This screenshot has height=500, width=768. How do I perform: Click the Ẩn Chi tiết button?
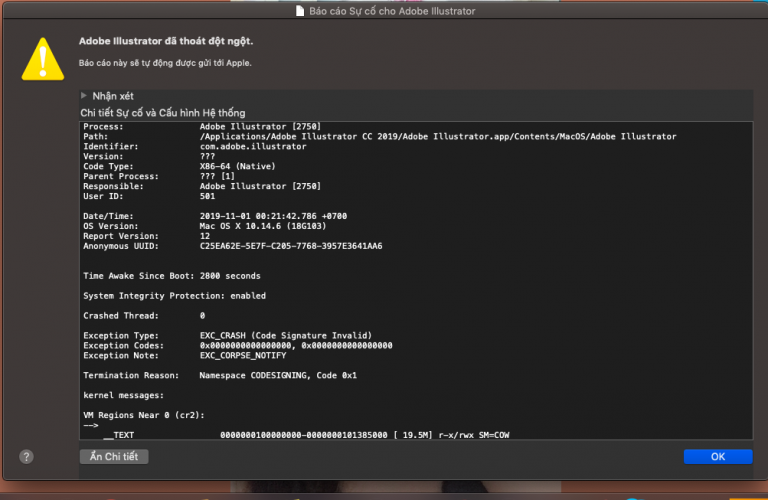click(x=114, y=456)
